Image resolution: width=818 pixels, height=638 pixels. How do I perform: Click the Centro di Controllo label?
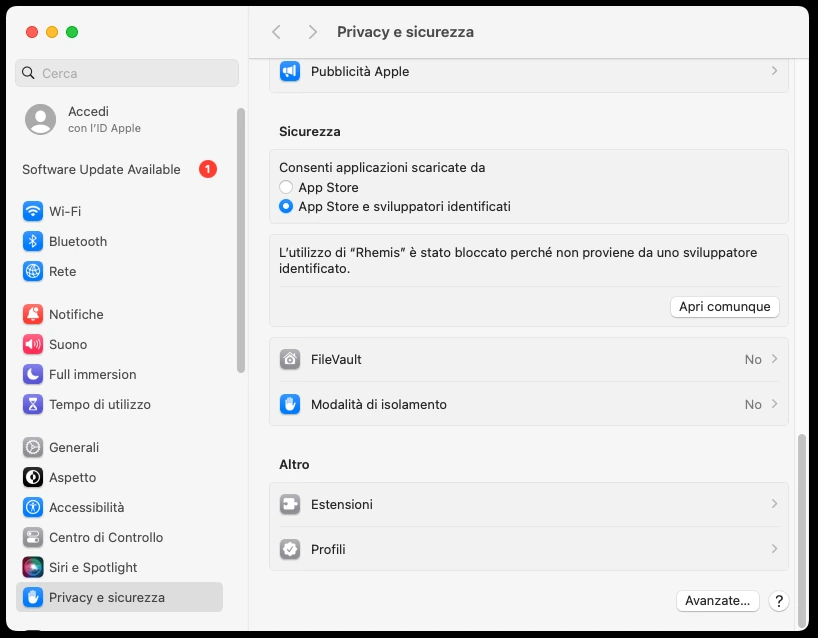106,537
